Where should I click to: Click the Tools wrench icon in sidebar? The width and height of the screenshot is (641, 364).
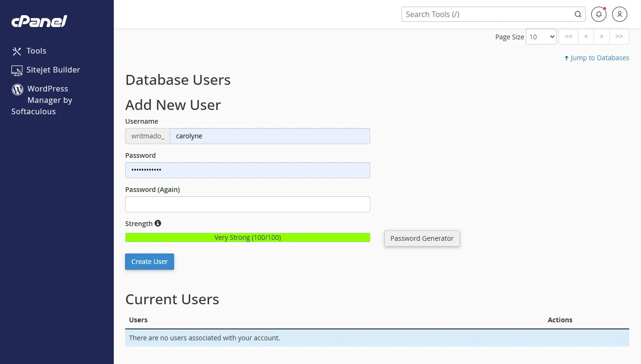tap(17, 51)
